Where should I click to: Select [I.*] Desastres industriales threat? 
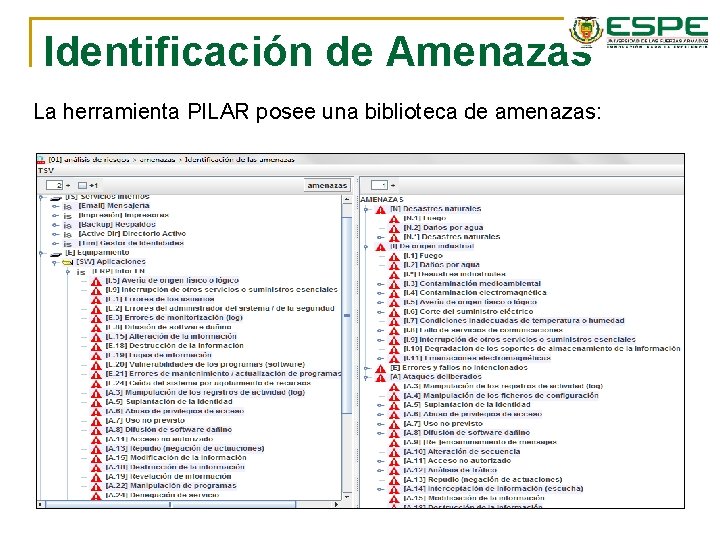click(455, 274)
